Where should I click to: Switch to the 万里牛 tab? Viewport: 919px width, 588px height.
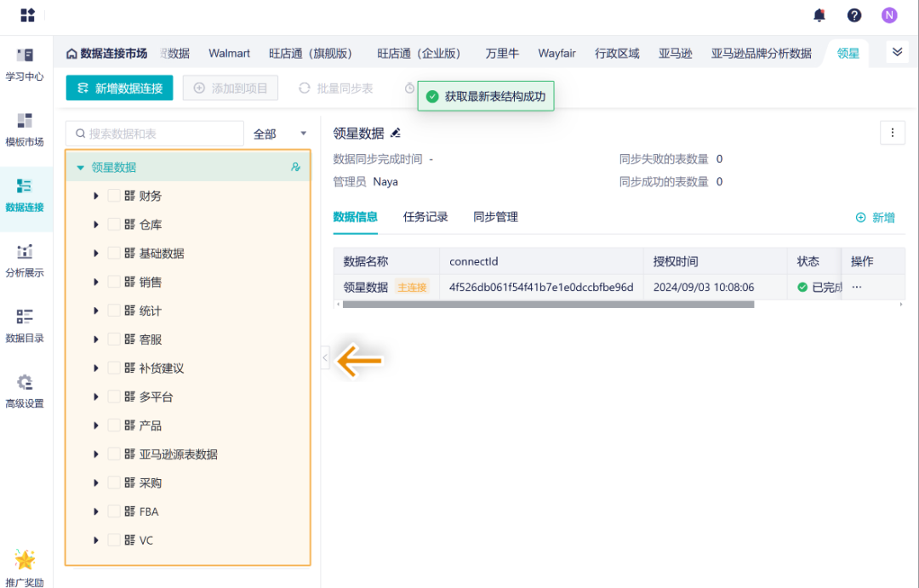tap(502, 54)
